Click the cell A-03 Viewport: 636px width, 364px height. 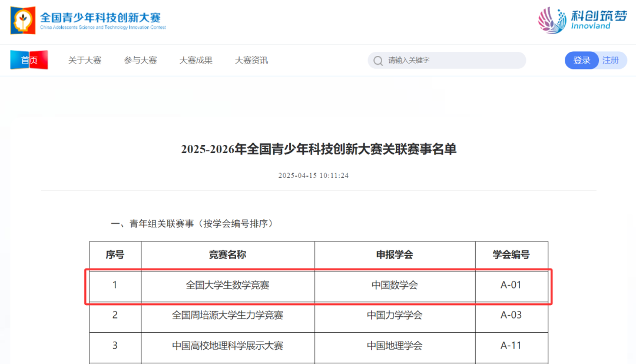click(x=511, y=315)
